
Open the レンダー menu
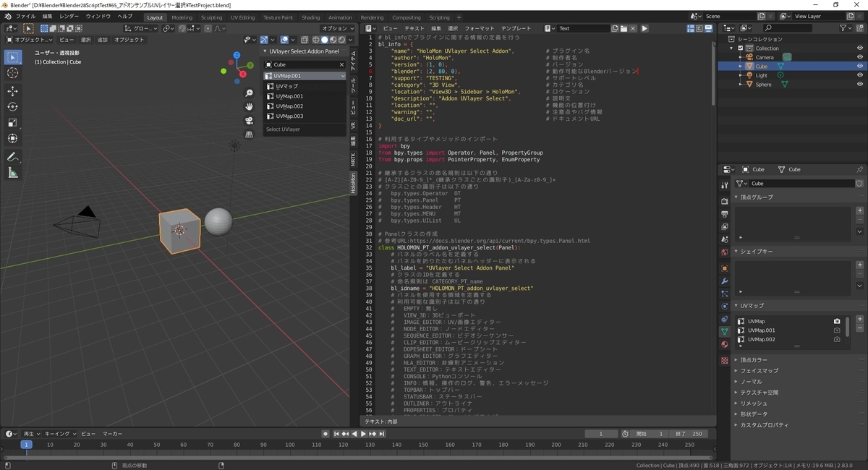pyautogui.click(x=69, y=16)
